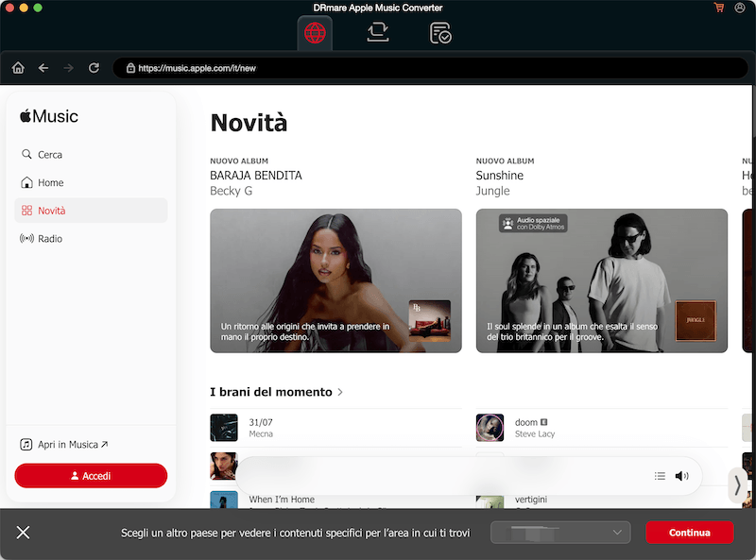Click the padlock icon in address bar

(x=130, y=68)
